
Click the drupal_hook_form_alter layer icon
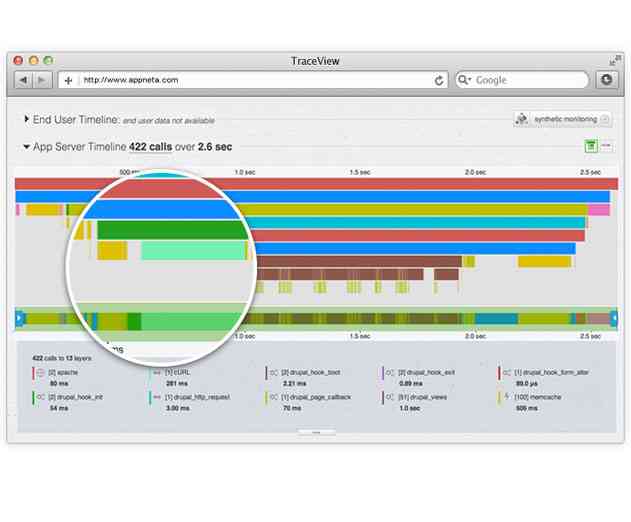507,373
